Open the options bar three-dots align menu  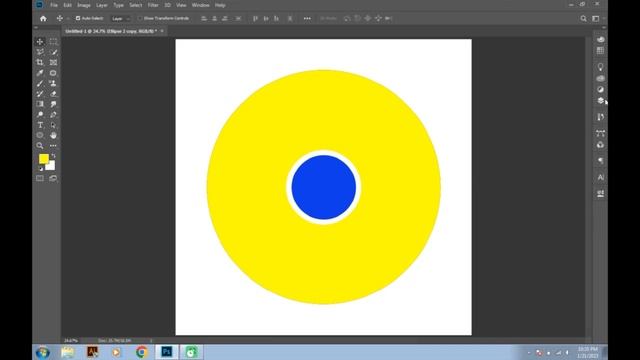click(307, 18)
